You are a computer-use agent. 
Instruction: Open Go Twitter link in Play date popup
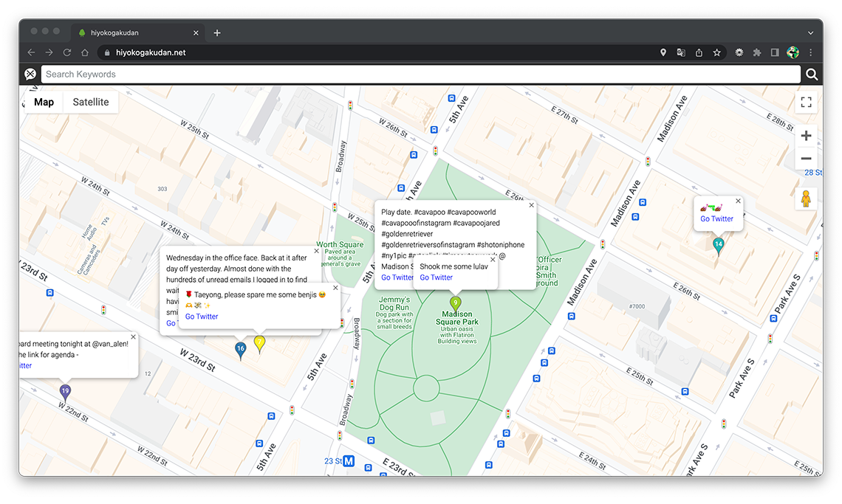point(397,277)
